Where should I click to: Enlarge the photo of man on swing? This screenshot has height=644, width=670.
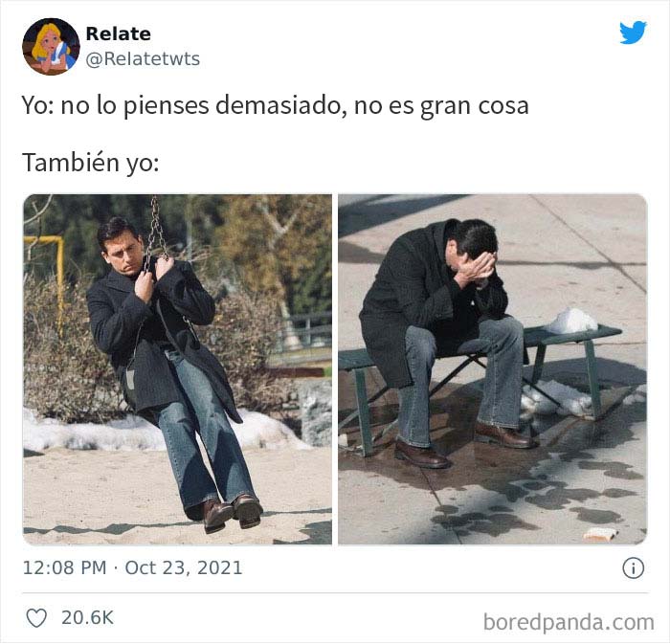[177, 369]
